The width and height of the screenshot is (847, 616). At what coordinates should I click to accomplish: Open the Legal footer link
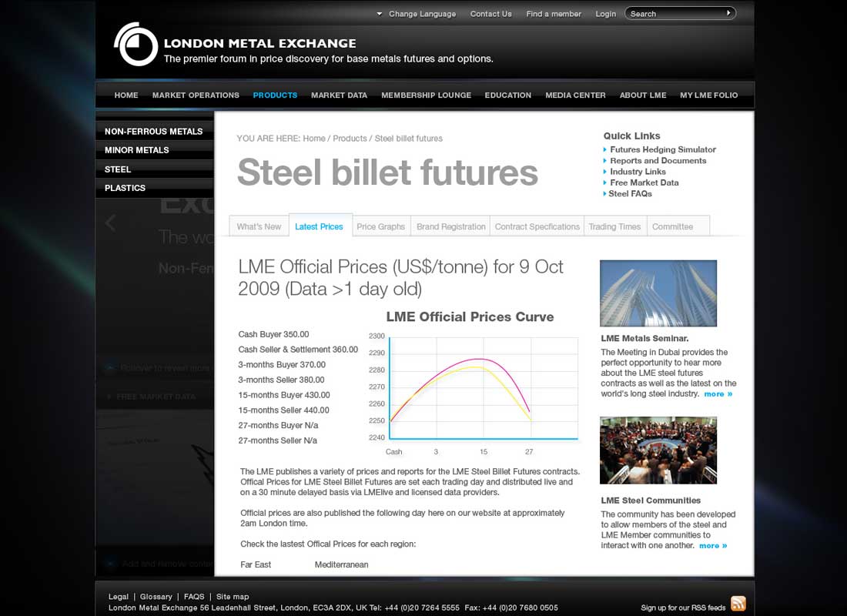coord(119,597)
